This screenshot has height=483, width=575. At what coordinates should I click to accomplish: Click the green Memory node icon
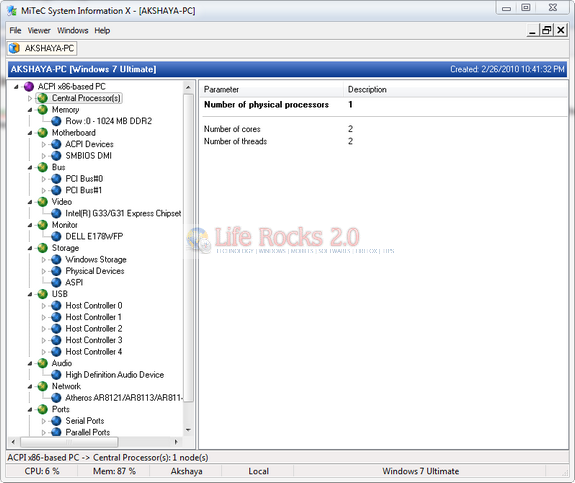(43, 110)
